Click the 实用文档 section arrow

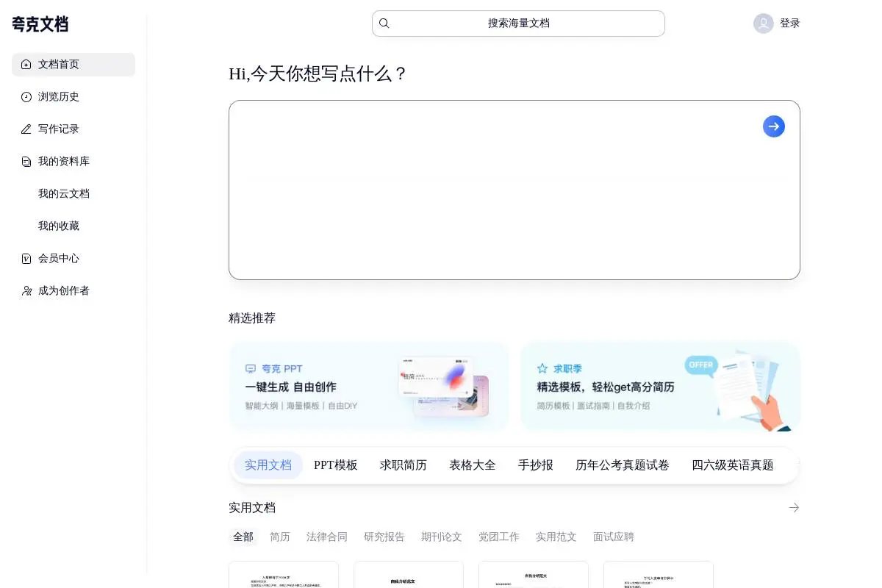794,508
